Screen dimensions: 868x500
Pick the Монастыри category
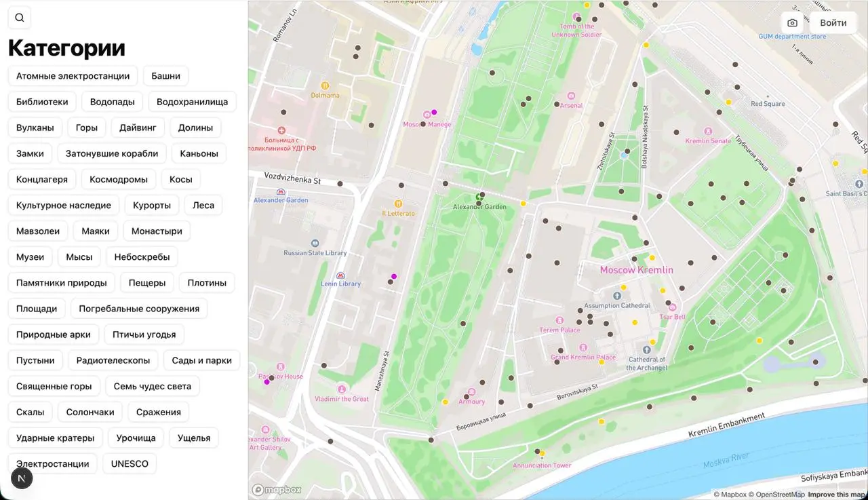click(157, 231)
